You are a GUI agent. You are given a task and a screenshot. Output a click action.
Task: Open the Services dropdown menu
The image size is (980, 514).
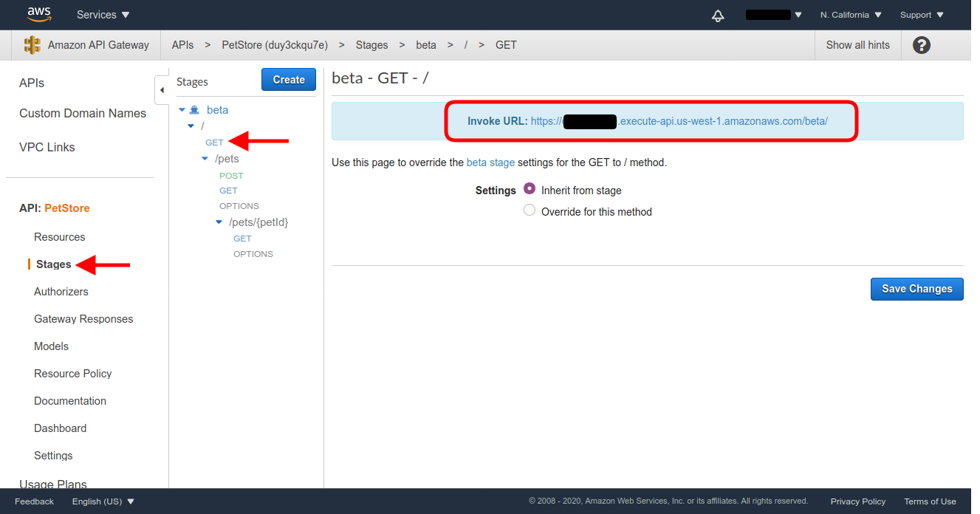(103, 15)
